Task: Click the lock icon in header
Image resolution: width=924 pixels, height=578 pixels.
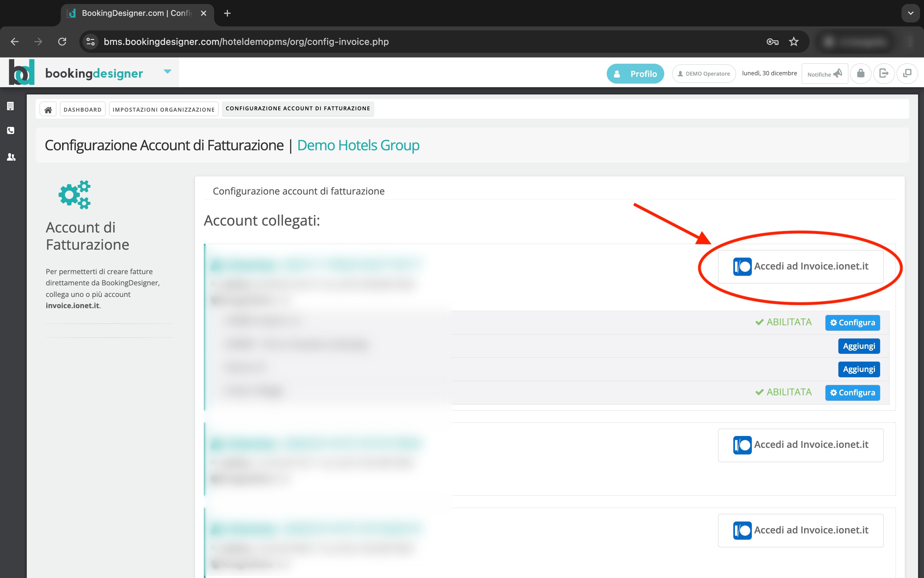Action: pos(861,73)
